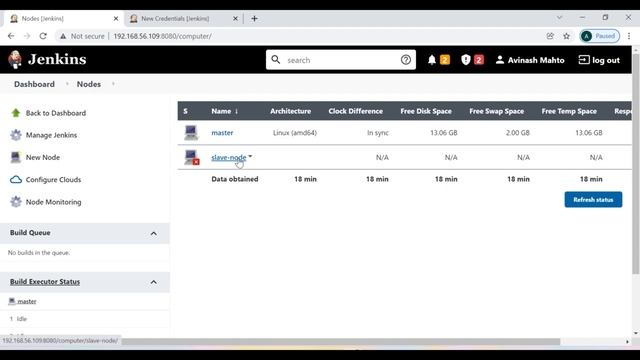The image size is (640, 360).
Task: Click the Configure Clouds cloud icon
Action: tap(16, 180)
